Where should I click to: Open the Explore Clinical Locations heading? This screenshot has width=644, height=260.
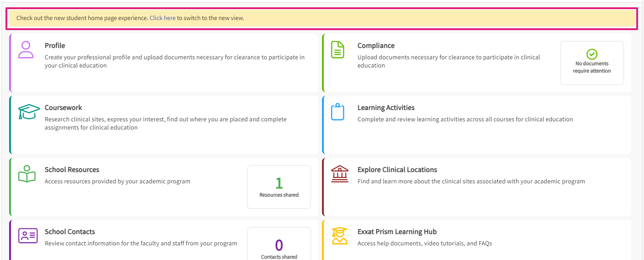pos(397,170)
